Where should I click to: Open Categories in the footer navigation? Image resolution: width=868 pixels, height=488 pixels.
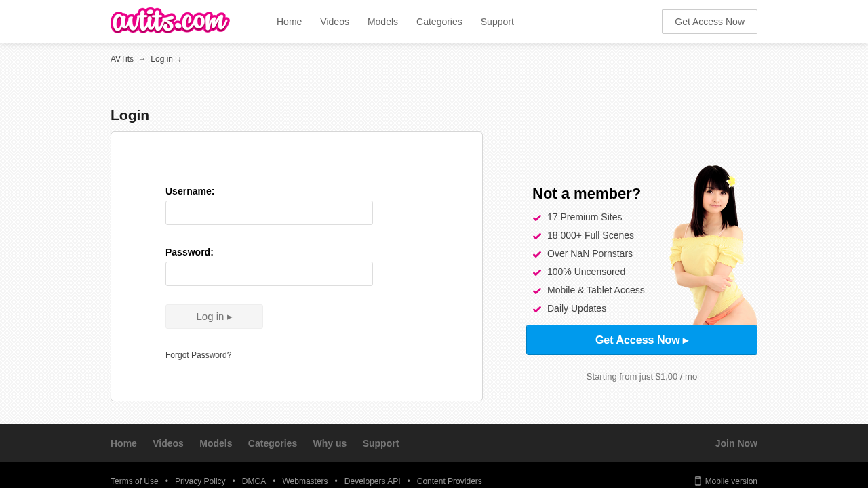click(x=273, y=443)
